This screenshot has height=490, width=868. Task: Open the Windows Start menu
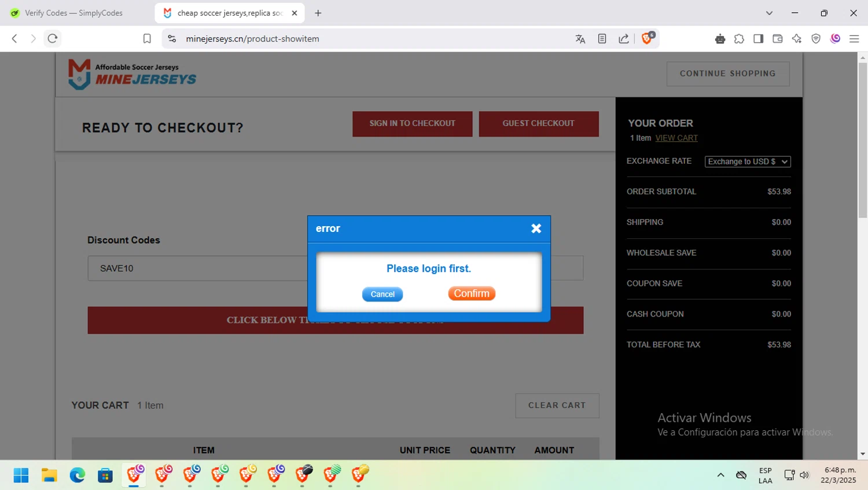pos(21,475)
